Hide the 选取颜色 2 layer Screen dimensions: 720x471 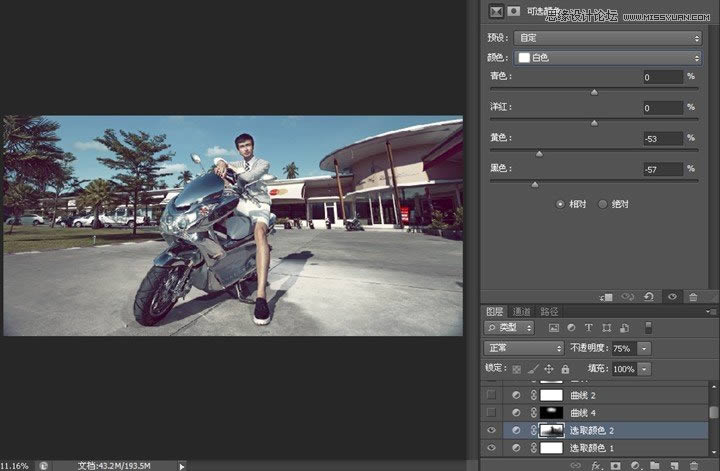(x=491, y=430)
